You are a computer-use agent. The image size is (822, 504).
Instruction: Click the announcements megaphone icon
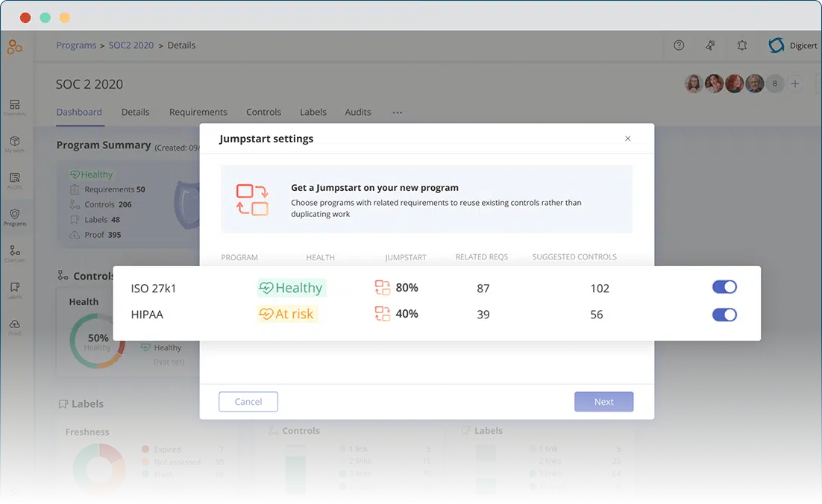[x=711, y=45]
